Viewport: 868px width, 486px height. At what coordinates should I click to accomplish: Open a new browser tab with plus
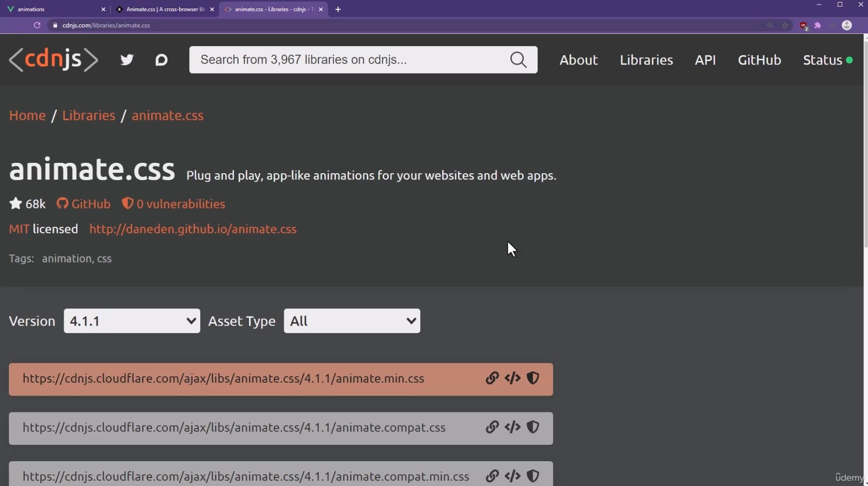point(338,9)
